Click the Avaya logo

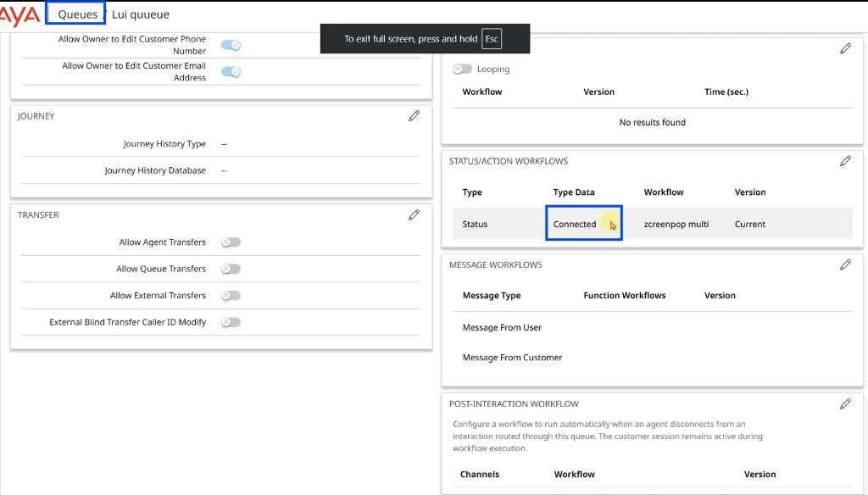[20, 15]
